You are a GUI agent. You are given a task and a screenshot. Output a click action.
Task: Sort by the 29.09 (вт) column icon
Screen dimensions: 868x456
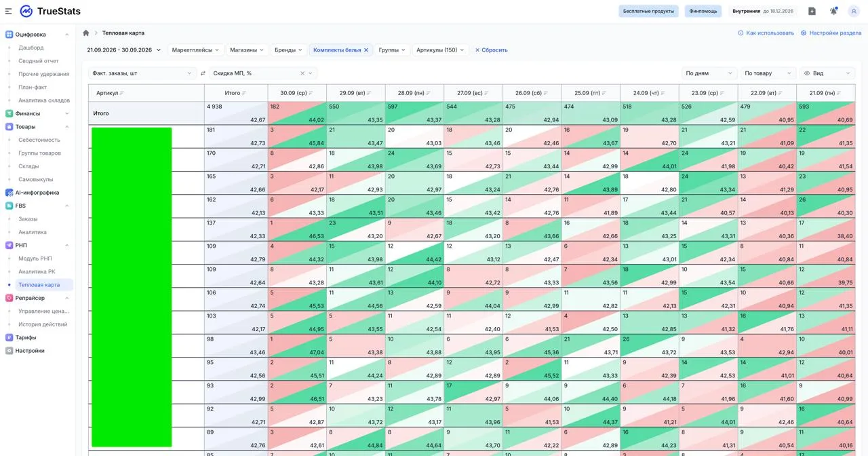[x=370, y=93]
